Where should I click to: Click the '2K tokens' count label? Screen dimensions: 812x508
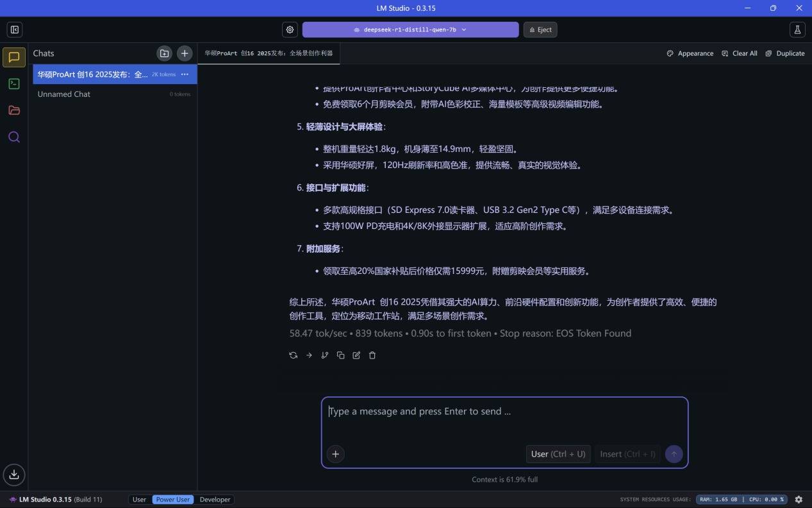(x=163, y=74)
